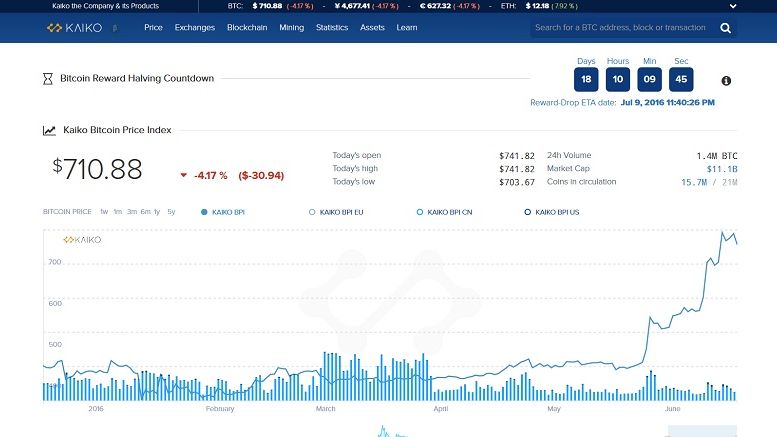Click the Reward-Drop date Jul 9, 2016

point(667,103)
